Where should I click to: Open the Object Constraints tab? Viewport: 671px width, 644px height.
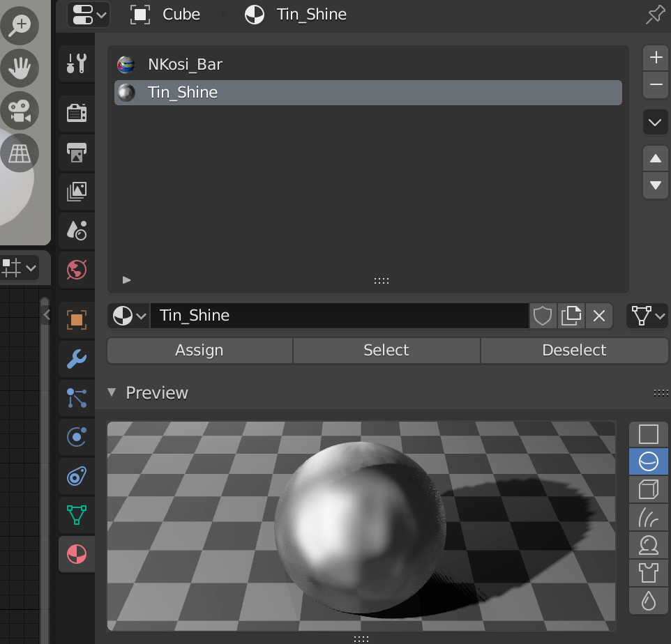(77, 476)
